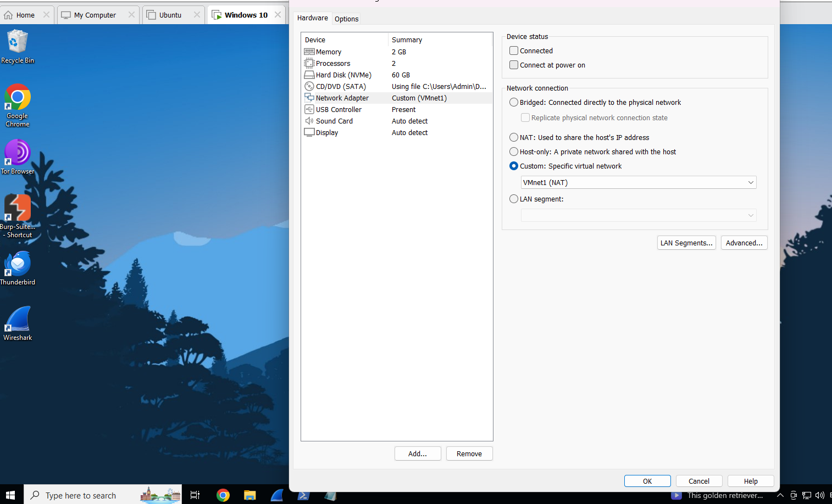This screenshot has height=504, width=832.
Task: Toggle Replicate physical network connection state
Action: [x=525, y=117]
